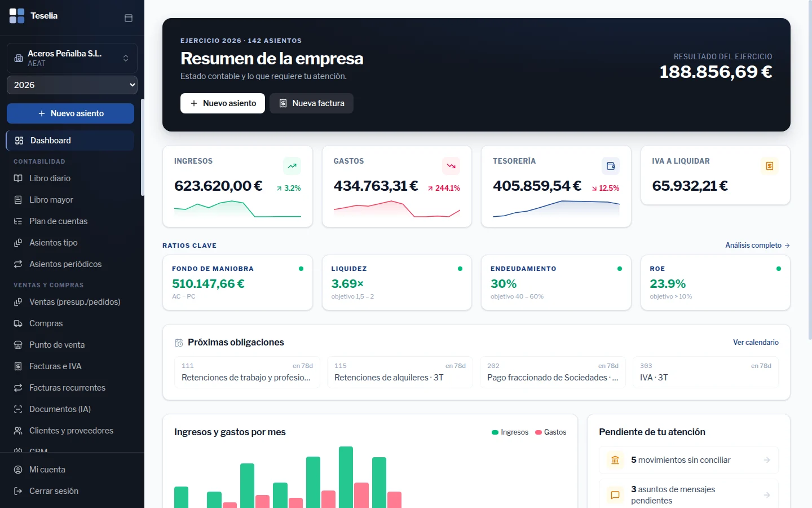Go to Ventas (presup./pedidos)
The height and width of the screenshot is (508, 812).
click(70, 302)
